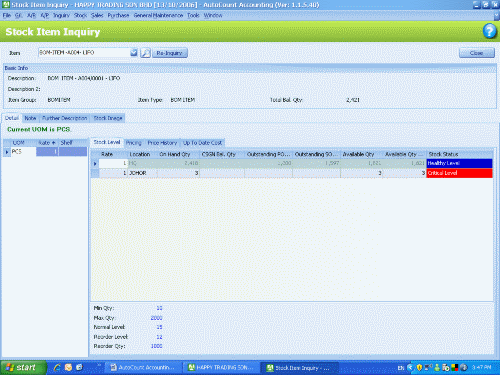Click the Windows start button
The height and width of the screenshot is (375, 500).
[x=23, y=367]
